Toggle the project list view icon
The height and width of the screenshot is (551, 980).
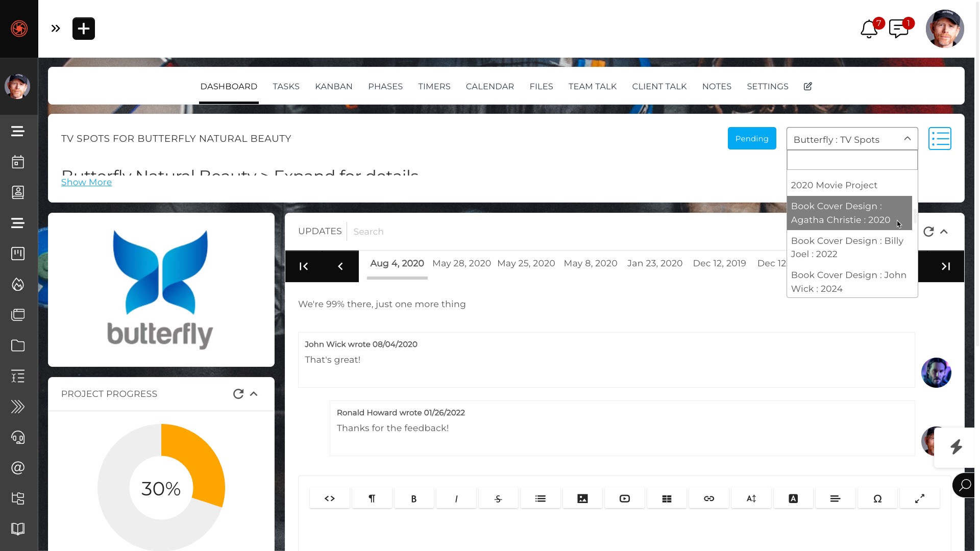[940, 139]
